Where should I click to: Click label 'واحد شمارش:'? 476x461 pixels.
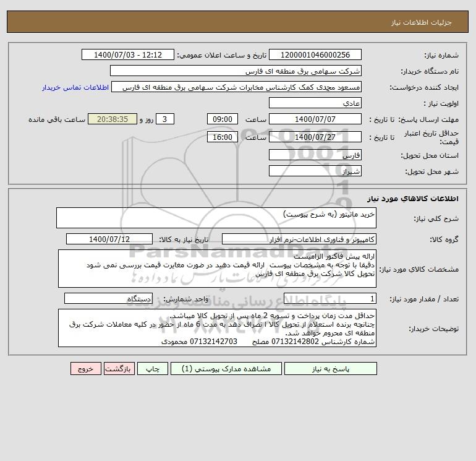(x=186, y=299)
